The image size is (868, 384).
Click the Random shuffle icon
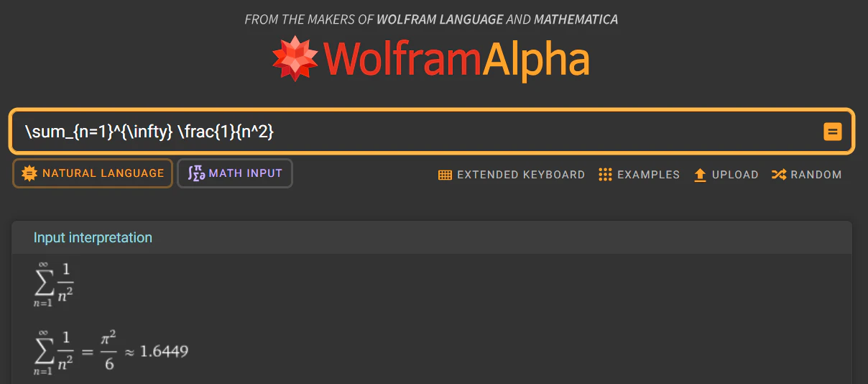pos(778,175)
